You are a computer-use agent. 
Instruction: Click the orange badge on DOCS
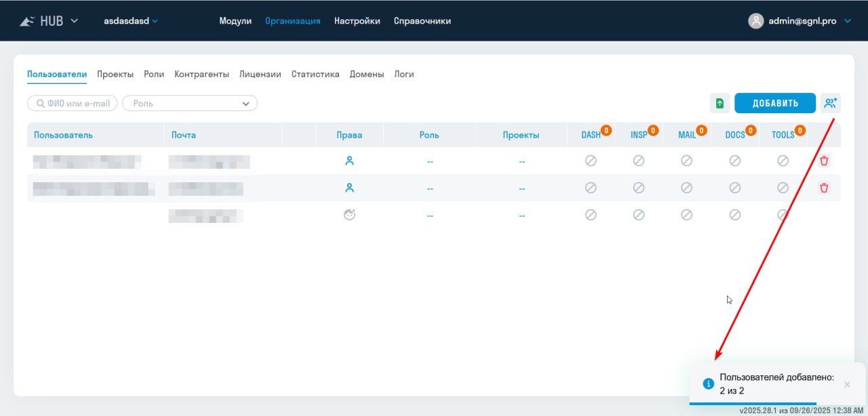coord(750,130)
